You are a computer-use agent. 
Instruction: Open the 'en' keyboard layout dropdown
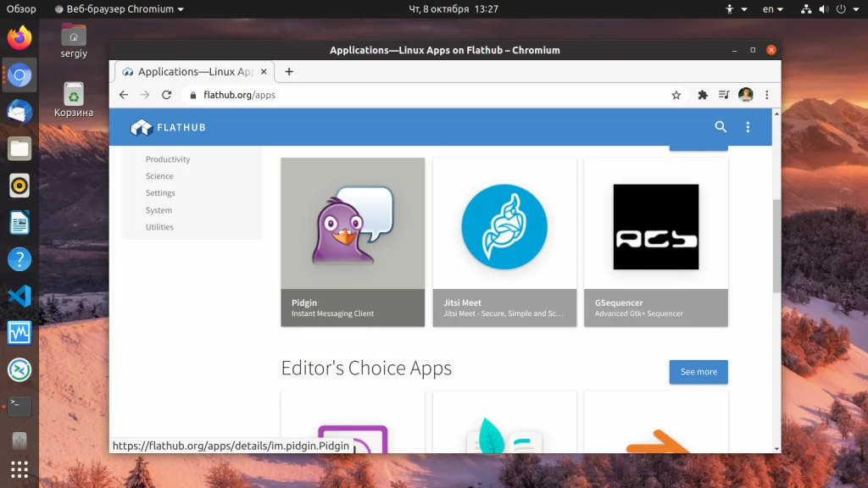click(773, 9)
